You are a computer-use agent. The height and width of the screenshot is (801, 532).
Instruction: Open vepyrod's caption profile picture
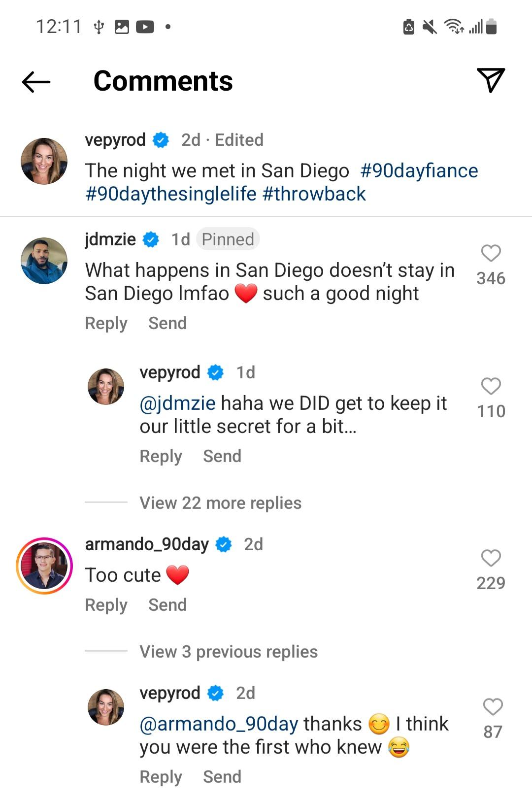pyautogui.click(x=44, y=161)
